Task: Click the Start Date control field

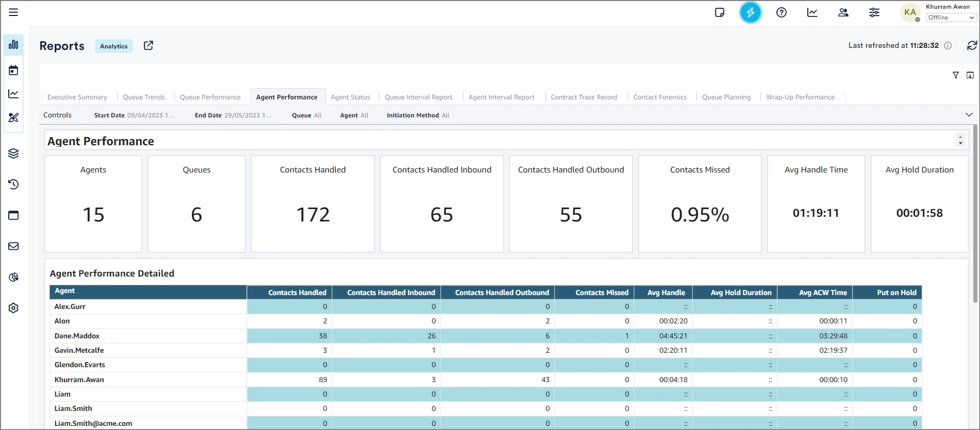Action: pyautogui.click(x=134, y=115)
